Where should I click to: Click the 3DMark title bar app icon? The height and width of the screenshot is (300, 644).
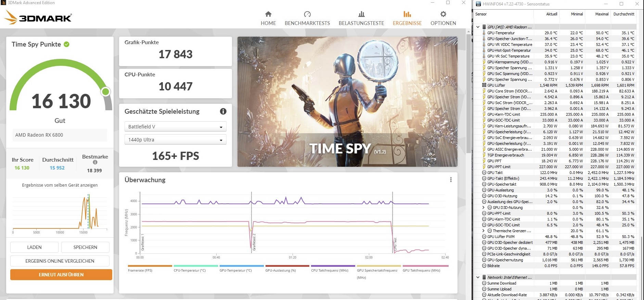(3, 3)
